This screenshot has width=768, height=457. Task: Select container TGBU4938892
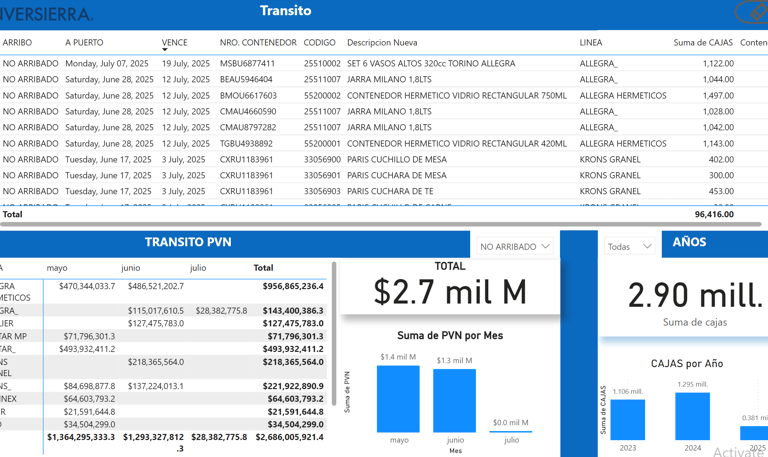246,144
